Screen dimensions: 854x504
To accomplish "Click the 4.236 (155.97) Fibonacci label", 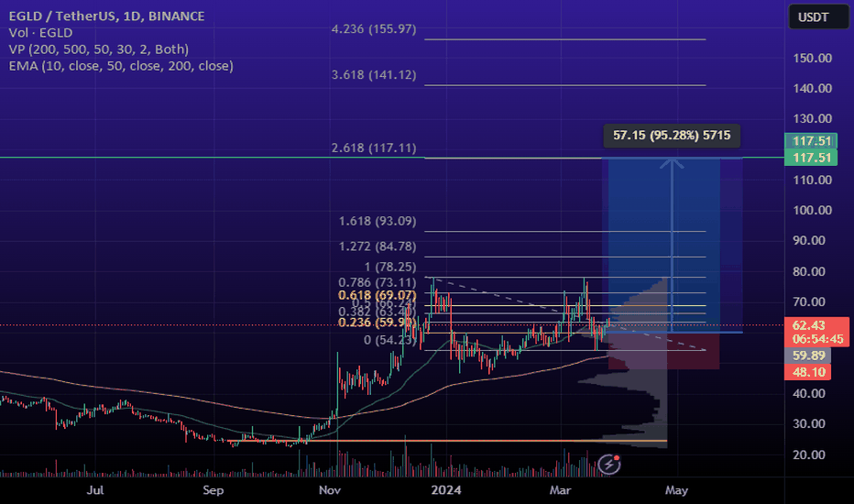I will click(374, 29).
